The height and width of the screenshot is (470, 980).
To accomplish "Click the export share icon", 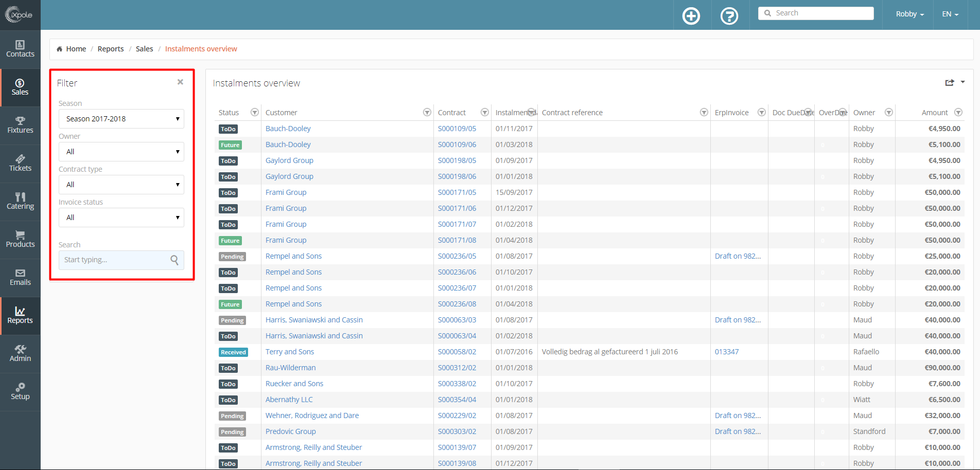I will (950, 83).
